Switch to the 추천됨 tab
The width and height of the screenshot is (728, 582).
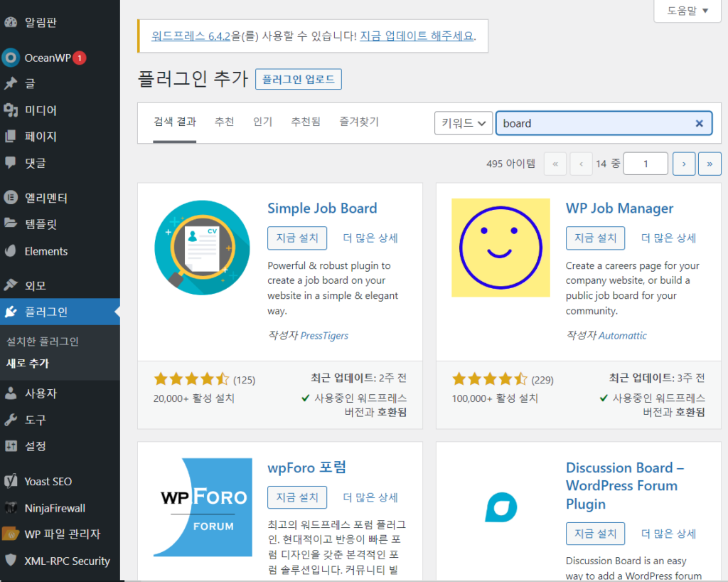(306, 122)
